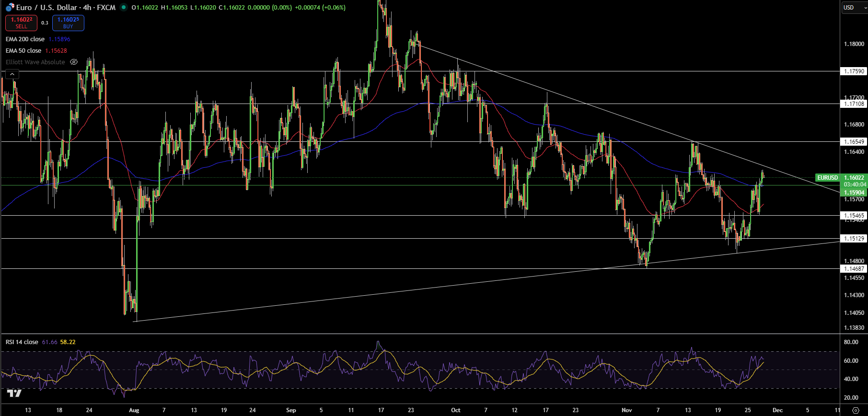Image resolution: width=868 pixels, height=416 pixels.
Task: Click the Oct label on time axis
Action: [456, 410]
